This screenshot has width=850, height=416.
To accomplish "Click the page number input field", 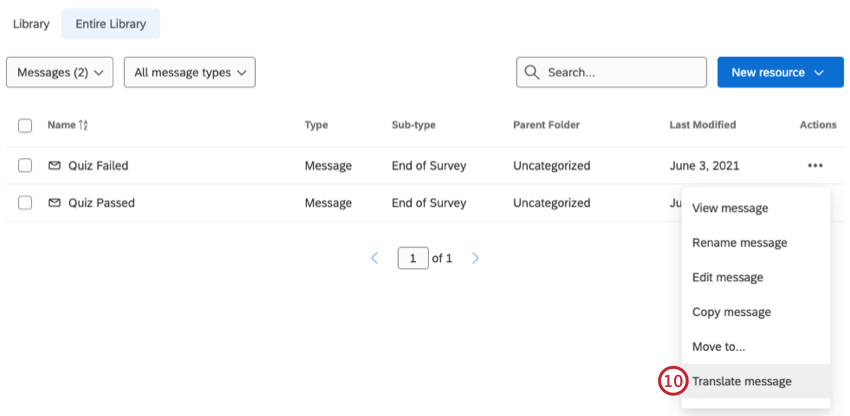I will point(413,258).
